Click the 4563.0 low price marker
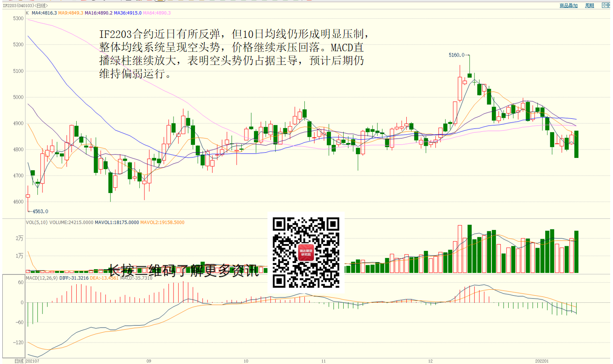This screenshot has height=364, width=613. tap(40, 211)
